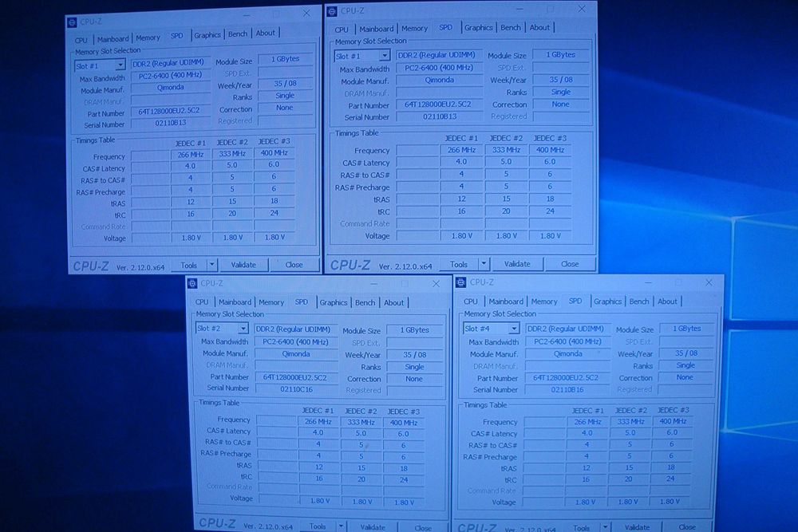Click 35 / 08 week/year in Slot #4 window

click(686, 353)
